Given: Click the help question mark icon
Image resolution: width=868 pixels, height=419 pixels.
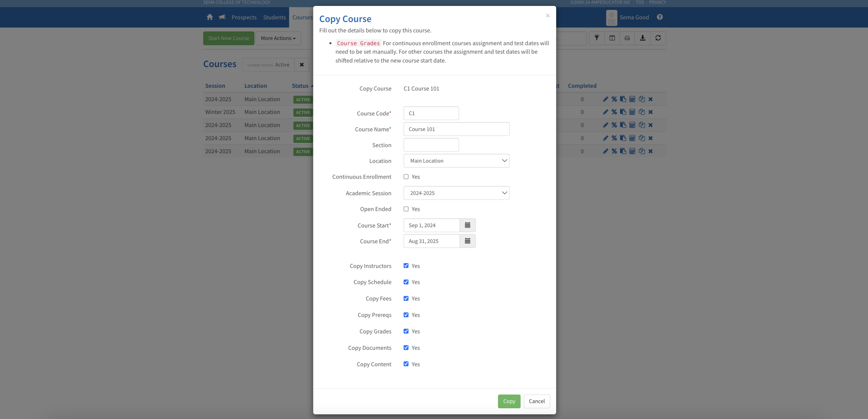Looking at the screenshot, I should 659,17.
